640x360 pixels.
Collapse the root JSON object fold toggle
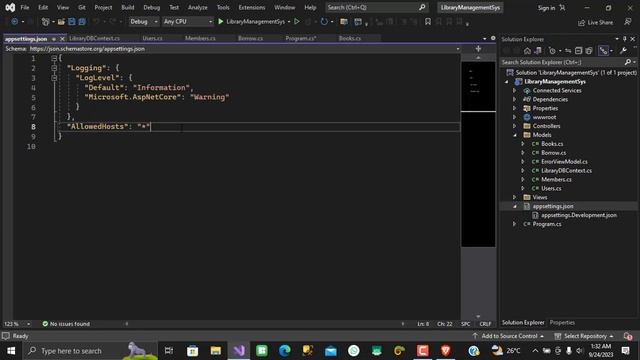click(x=54, y=58)
